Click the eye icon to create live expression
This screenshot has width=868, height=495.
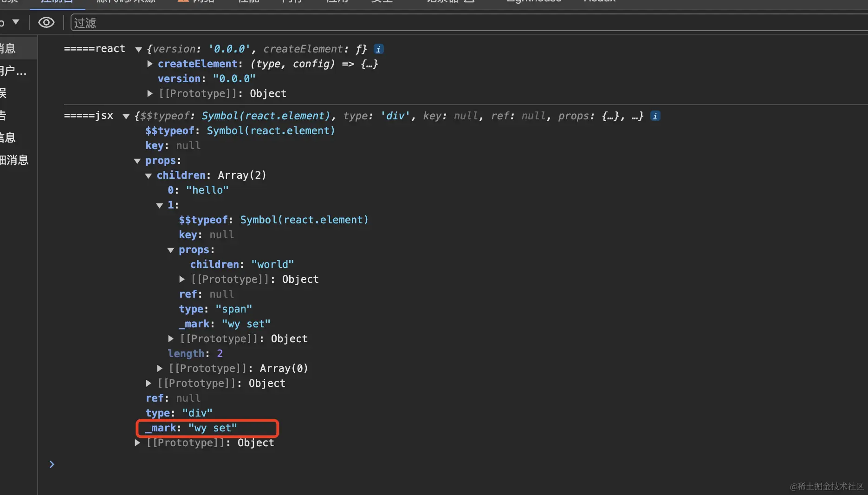click(x=46, y=22)
